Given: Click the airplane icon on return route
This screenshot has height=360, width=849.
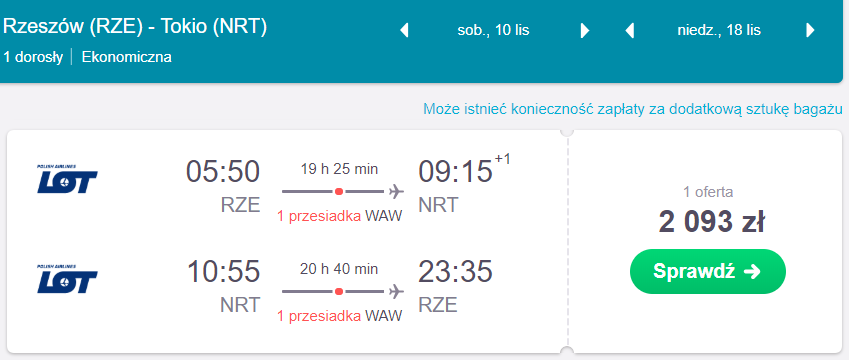Looking at the screenshot, I should (396, 291).
